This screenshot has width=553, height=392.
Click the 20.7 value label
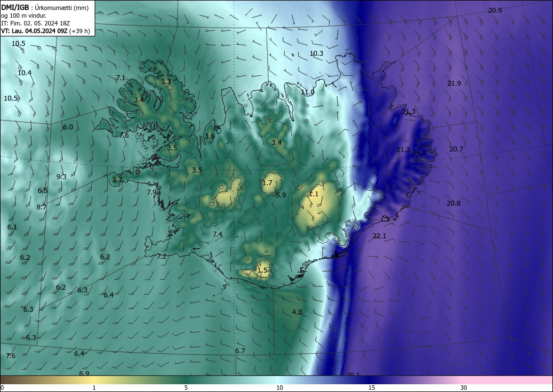coord(456,149)
